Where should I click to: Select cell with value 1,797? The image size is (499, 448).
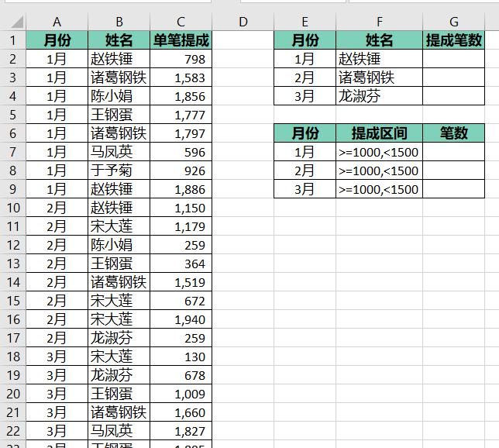[x=181, y=133]
